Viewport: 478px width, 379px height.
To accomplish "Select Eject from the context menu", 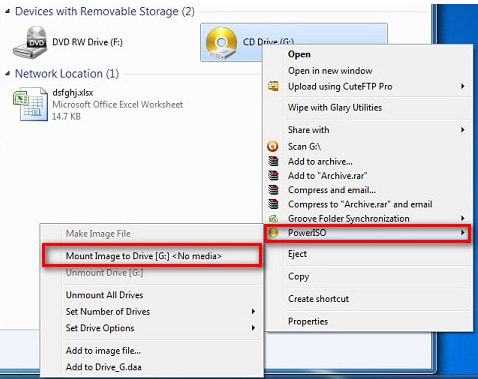I will pos(297,254).
